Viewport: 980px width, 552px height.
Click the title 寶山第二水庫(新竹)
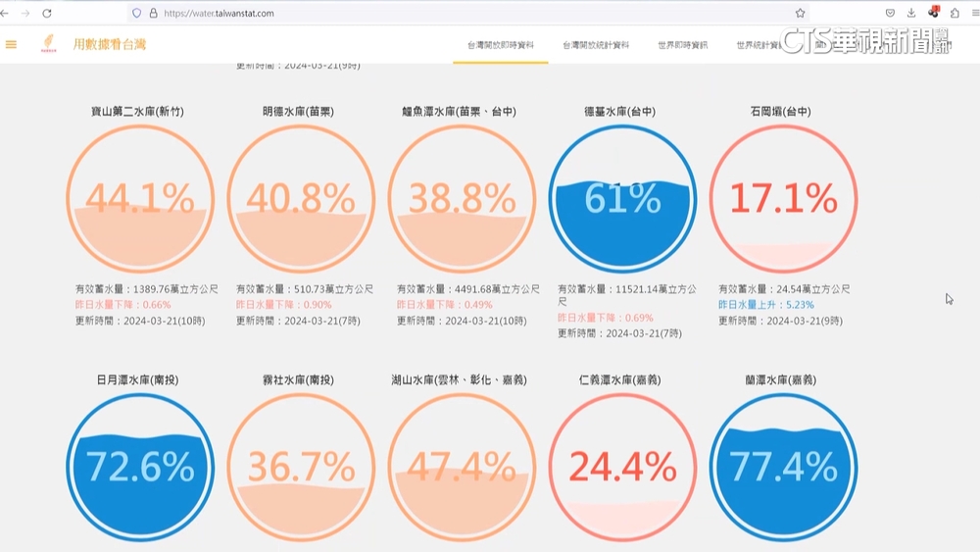click(x=137, y=111)
